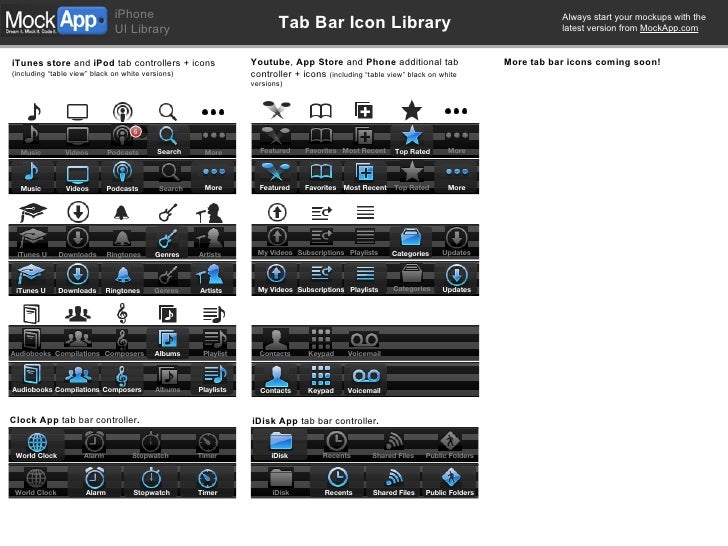The image size is (728, 546).
Task: Click the black treble clef composers icon
Action: (122, 313)
